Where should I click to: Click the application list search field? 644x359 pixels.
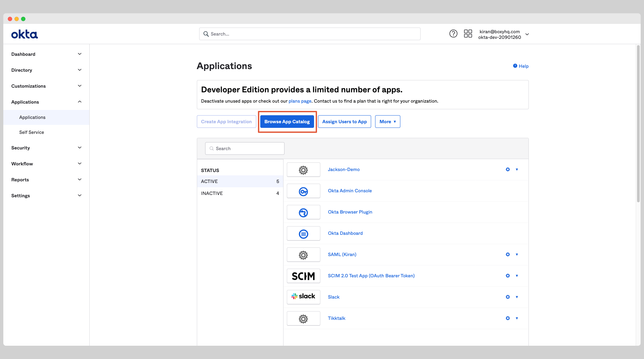(x=245, y=148)
